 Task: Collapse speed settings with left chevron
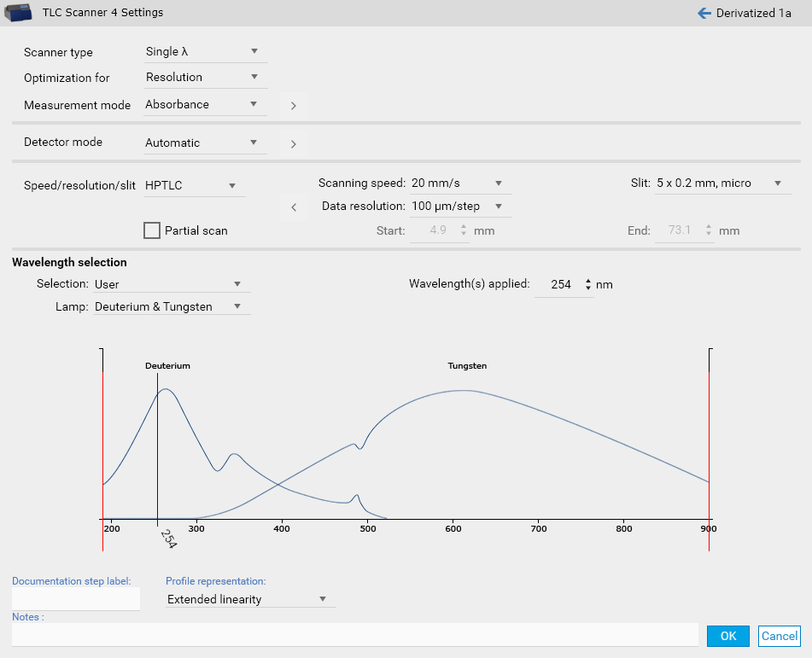(293, 207)
